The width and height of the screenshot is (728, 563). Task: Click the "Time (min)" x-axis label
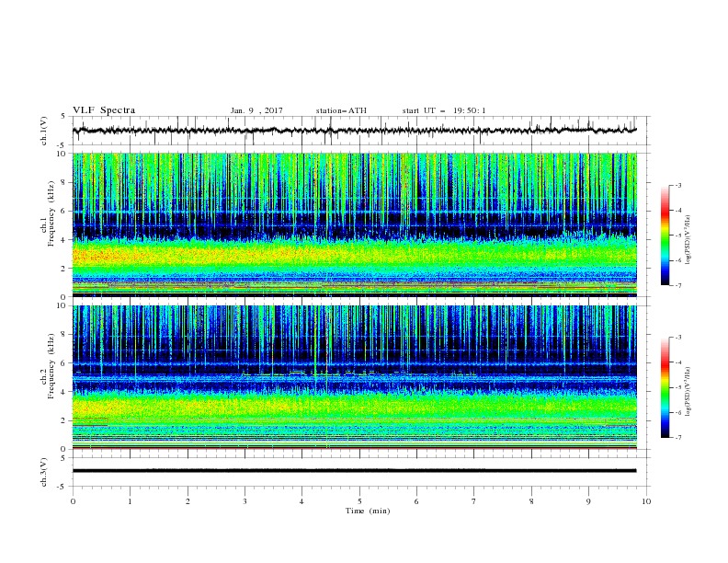tap(368, 511)
